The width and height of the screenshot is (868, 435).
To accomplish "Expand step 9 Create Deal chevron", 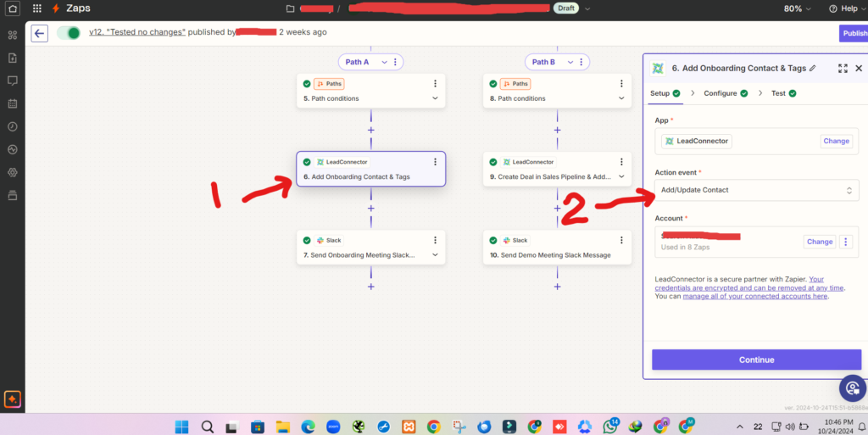I will click(621, 176).
